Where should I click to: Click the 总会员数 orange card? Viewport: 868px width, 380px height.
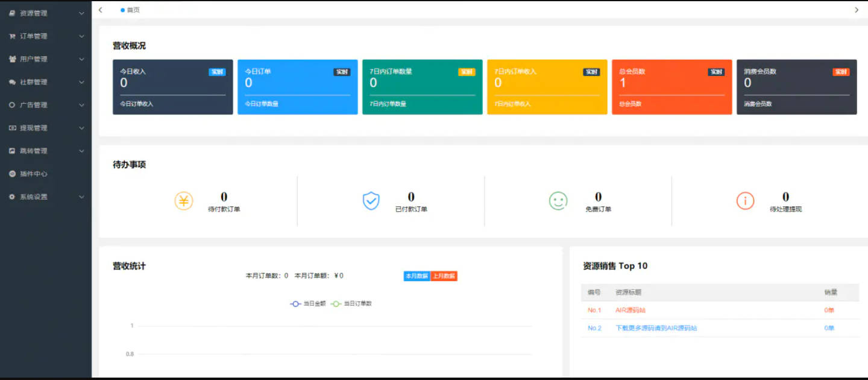click(671, 87)
